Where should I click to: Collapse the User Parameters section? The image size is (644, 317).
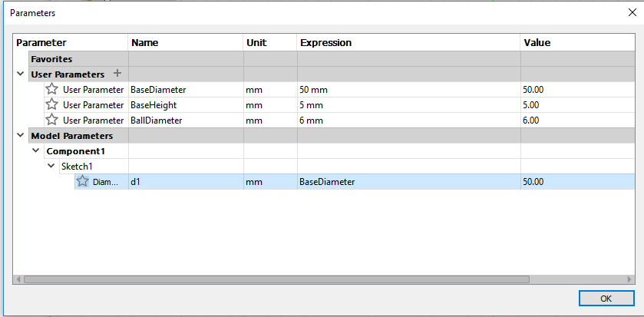(20, 74)
